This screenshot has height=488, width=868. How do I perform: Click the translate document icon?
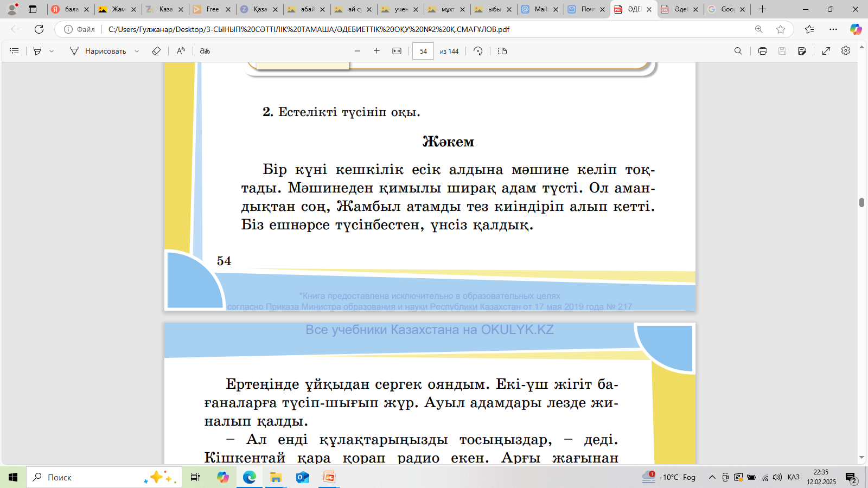pyautogui.click(x=205, y=51)
